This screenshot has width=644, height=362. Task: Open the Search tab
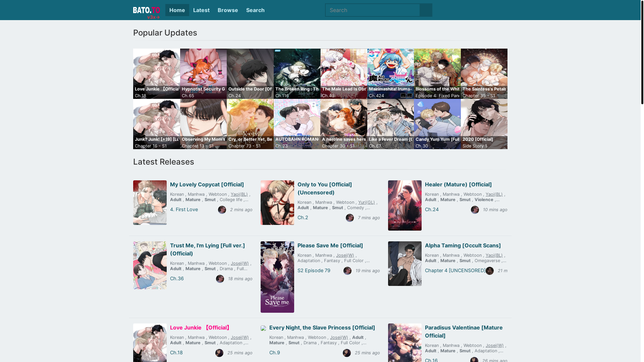(x=255, y=10)
